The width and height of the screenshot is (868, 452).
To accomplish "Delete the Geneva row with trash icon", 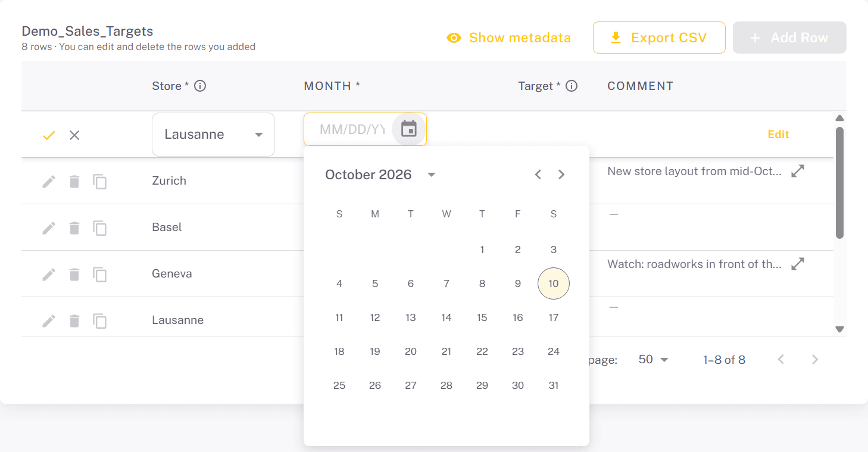I will click(74, 274).
